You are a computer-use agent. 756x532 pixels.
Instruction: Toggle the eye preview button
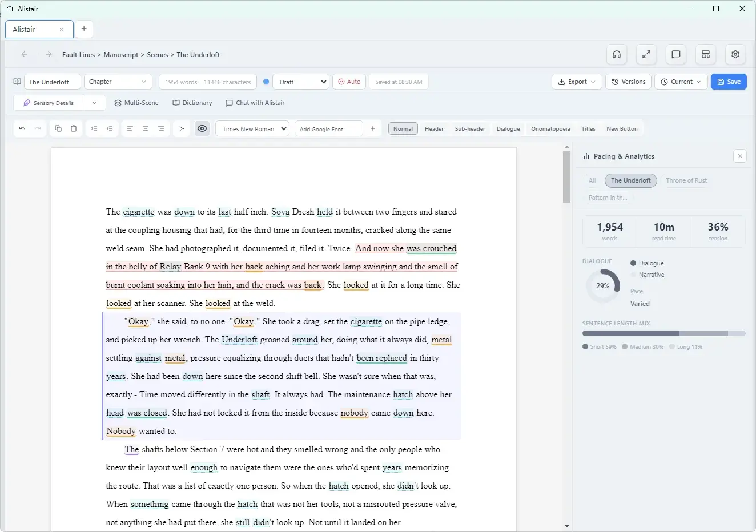click(x=202, y=128)
